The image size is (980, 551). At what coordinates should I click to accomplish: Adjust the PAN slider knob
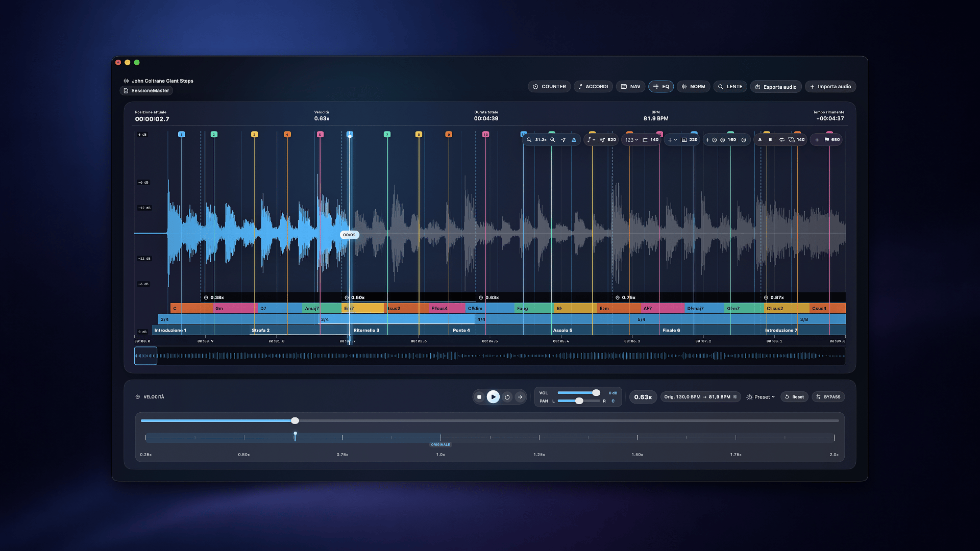[x=579, y=401]
